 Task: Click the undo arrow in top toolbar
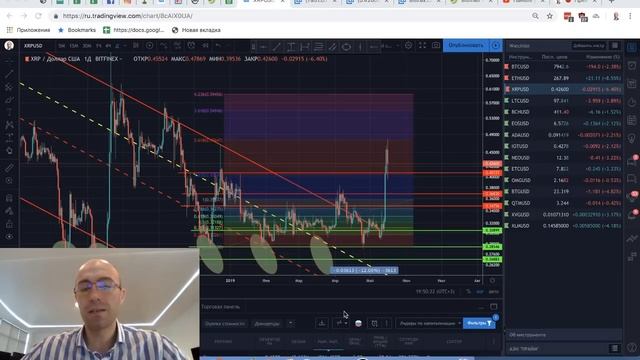(x=218, y=46)
